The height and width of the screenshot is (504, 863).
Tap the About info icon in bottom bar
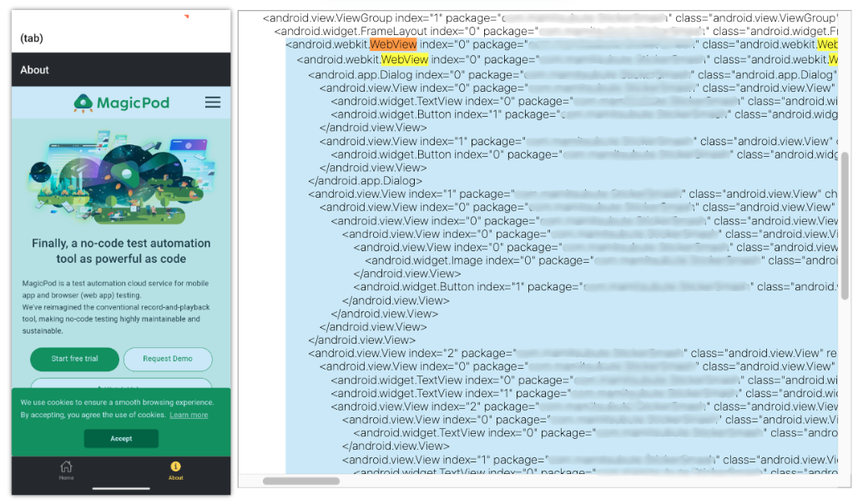(x=175, y=470)
